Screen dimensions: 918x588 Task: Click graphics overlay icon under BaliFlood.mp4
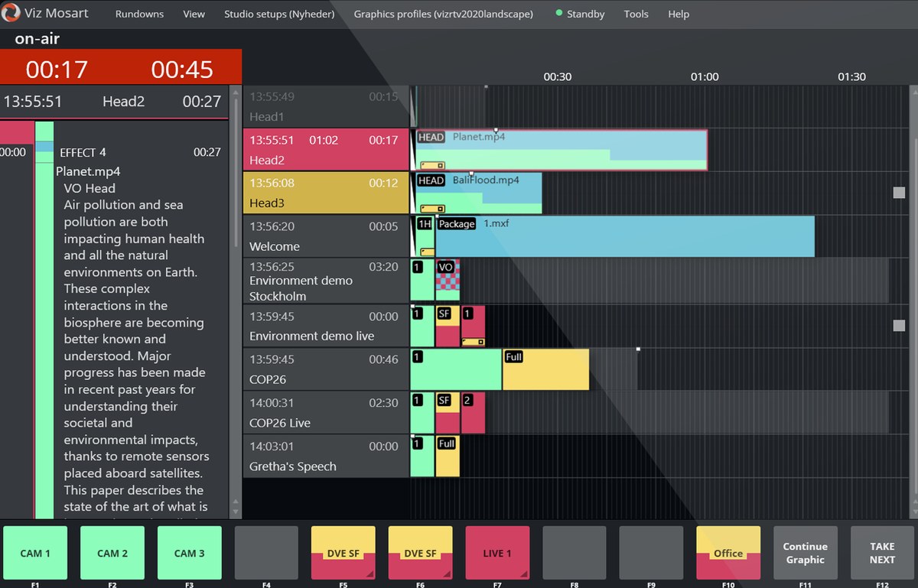coord(432,208)
